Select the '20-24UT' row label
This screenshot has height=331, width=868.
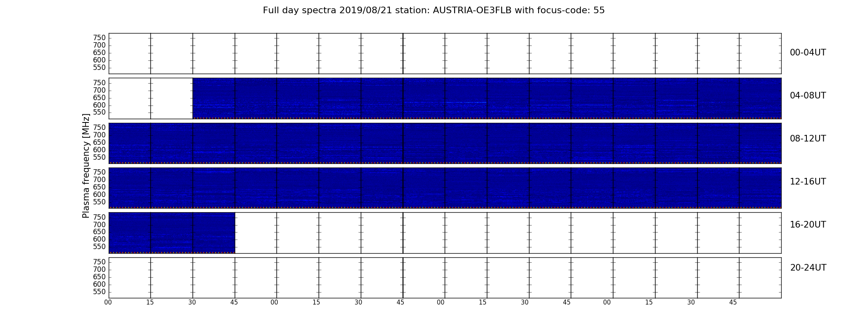click(808, 268)
